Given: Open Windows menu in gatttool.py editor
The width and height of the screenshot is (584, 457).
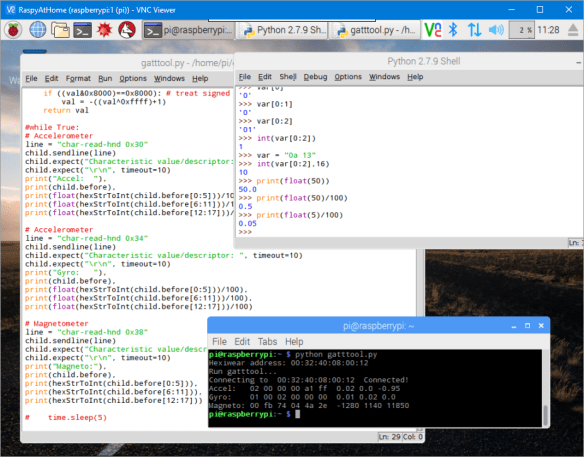Looking at the screenshot, I should click(169, 78).
